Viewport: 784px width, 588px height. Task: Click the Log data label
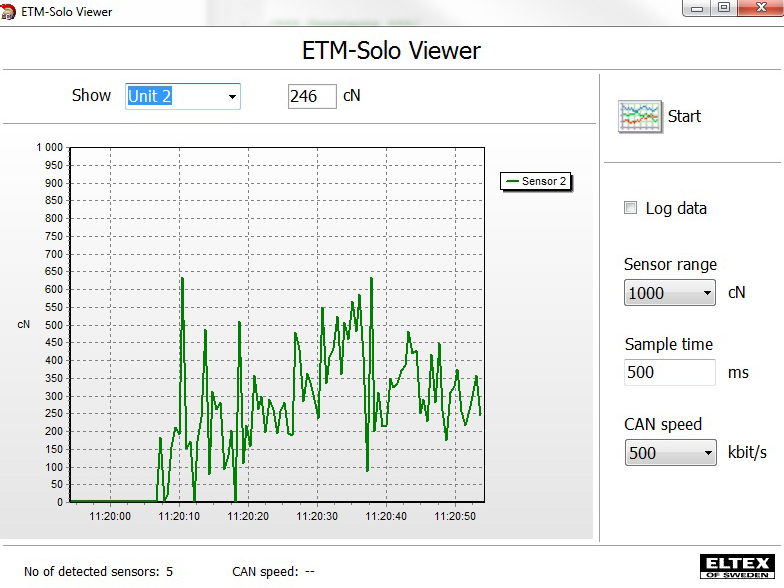click(x=676, y=208)
